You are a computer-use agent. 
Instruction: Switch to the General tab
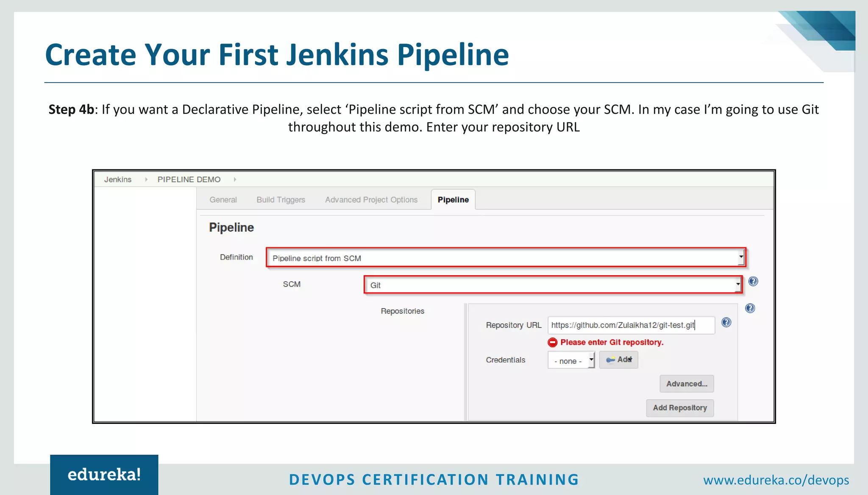(223, 200)
